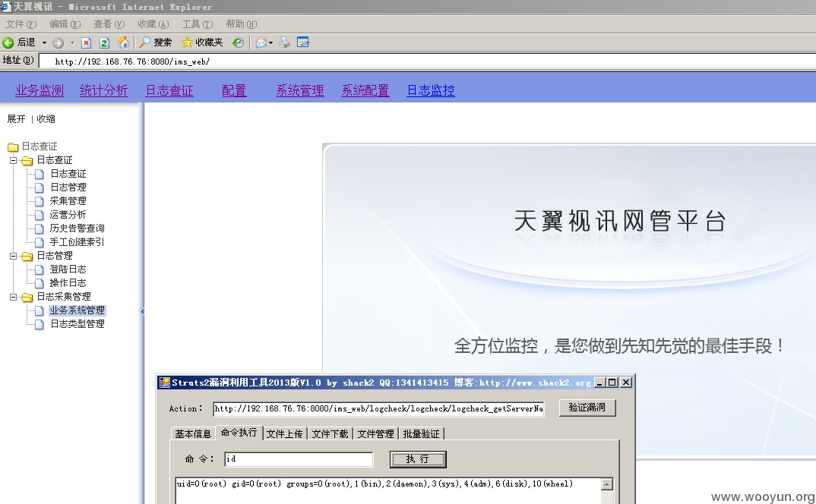The width and height of the screenshot is (816, 504).
Task: Click page icon beside 采集管理
Action: 39,201
